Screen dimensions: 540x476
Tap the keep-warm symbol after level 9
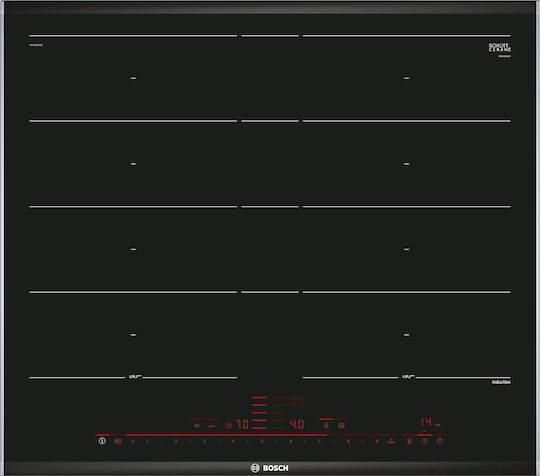pyautogui.click(x=391, y=441)
